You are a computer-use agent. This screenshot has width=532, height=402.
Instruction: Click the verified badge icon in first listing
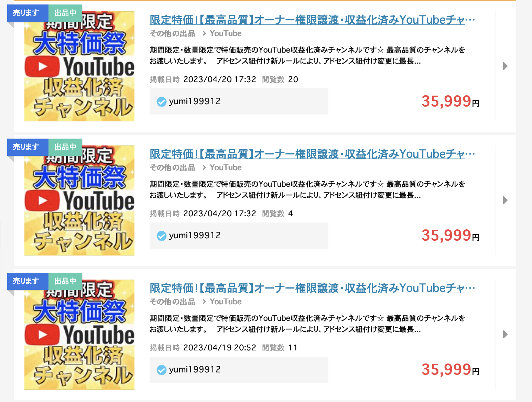click(x=161, y=101)
